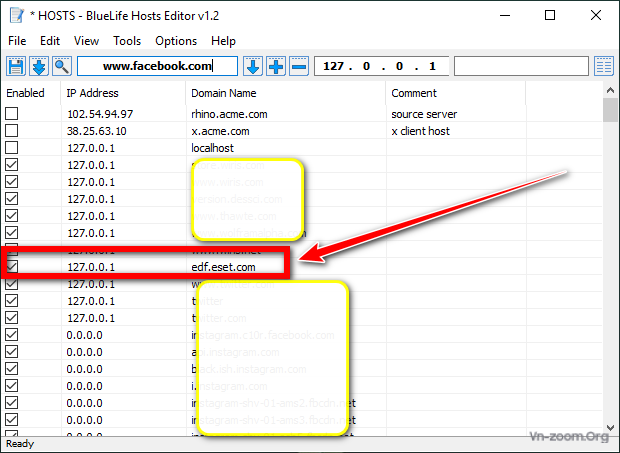620x453 pixels.
Task: Click the IP Address column header
Action: pos(92,93)
